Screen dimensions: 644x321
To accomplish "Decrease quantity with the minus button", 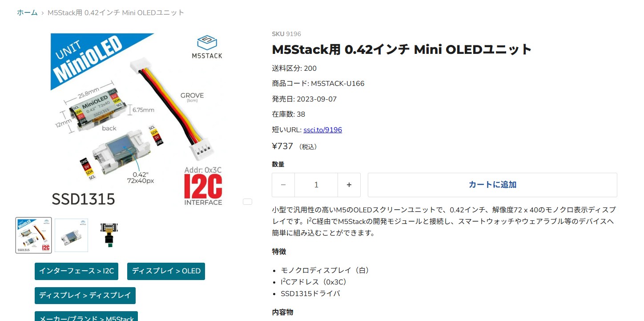I will coord(283,185).
